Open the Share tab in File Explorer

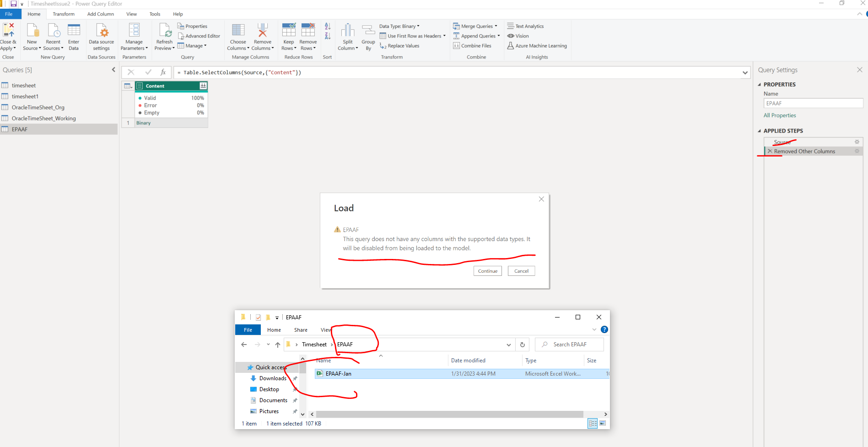301,330
